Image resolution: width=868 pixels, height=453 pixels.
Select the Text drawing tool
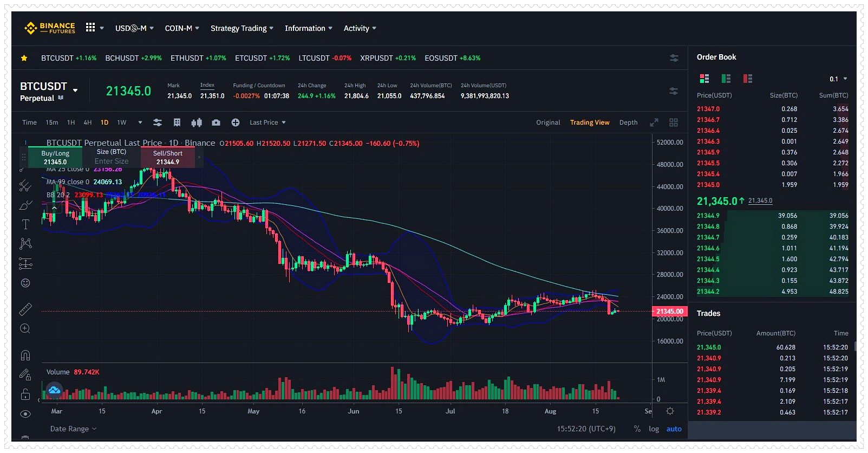coord(25,224)
